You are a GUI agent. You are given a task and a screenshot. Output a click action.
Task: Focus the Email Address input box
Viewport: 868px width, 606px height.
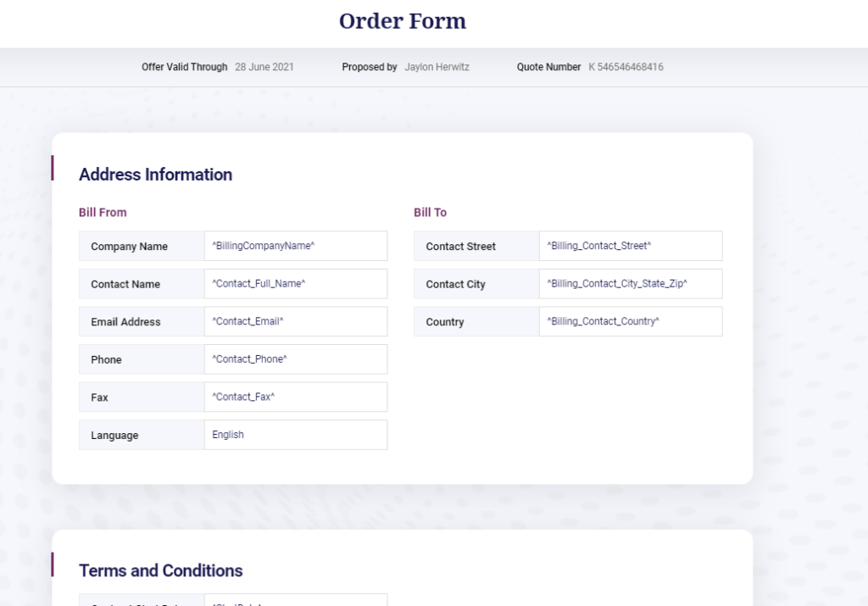[x=295, y=322]
